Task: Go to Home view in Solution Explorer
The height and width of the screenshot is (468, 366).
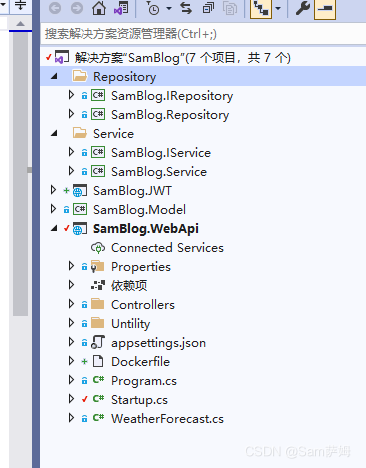Action: pyautogui.click(x=99, y=8)
